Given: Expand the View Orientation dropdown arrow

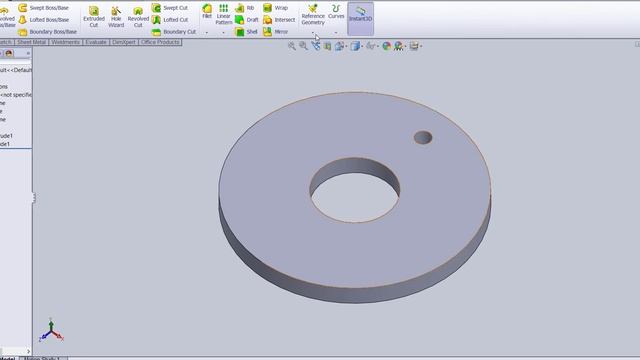Looking at the screenshot, I should click(x=347, y=47).
